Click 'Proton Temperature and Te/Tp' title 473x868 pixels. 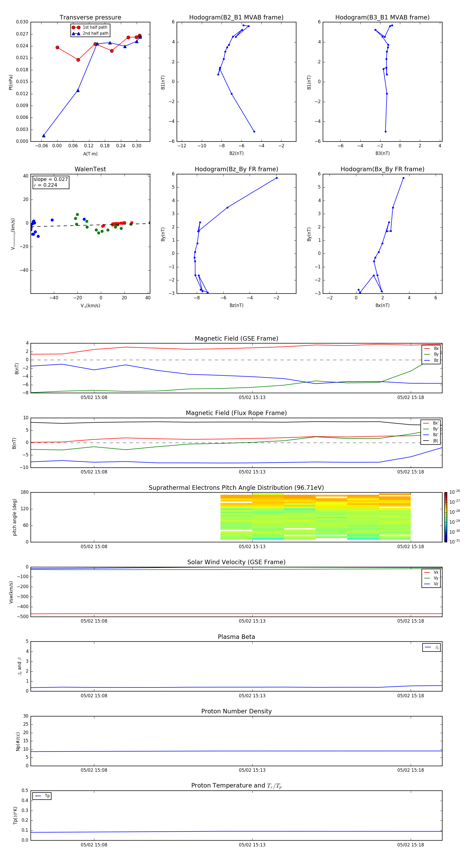236,786
